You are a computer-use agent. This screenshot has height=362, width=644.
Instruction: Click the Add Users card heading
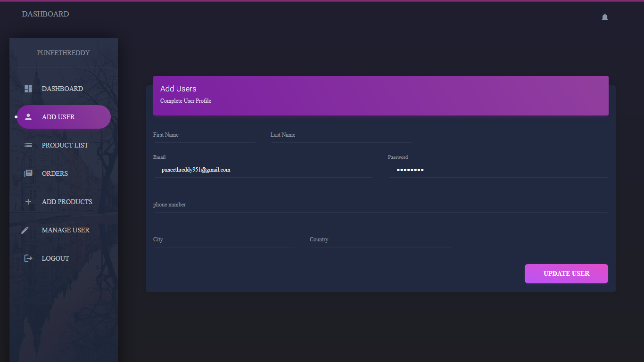pyautogui.click(x=178, y=89)
